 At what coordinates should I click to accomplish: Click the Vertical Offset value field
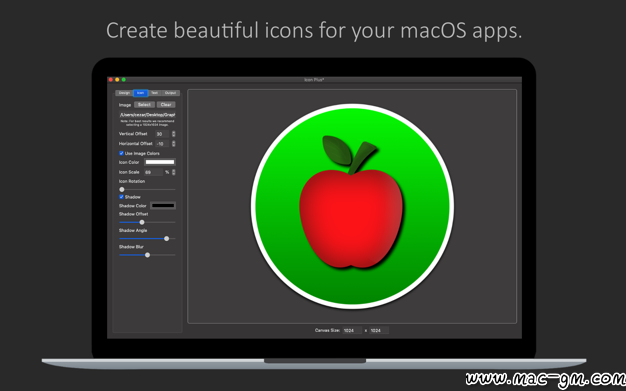(162, 134)
